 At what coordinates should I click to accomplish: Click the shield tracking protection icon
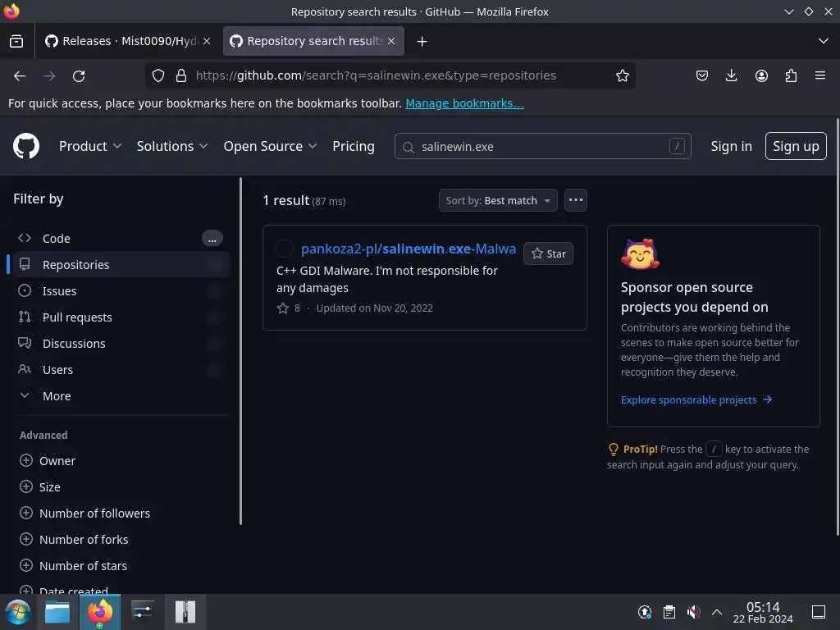click(x=158, y=75)
